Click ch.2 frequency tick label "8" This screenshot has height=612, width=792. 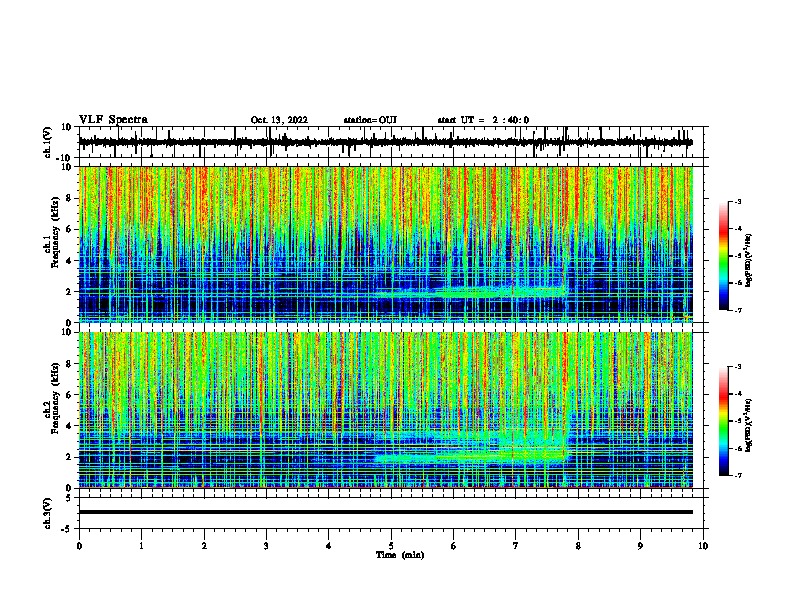[x=69, y=364]
